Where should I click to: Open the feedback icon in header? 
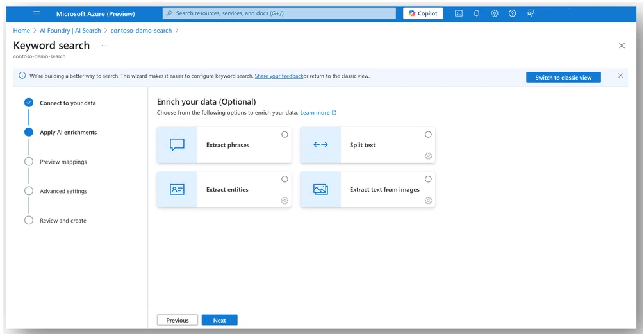[530, 13]
